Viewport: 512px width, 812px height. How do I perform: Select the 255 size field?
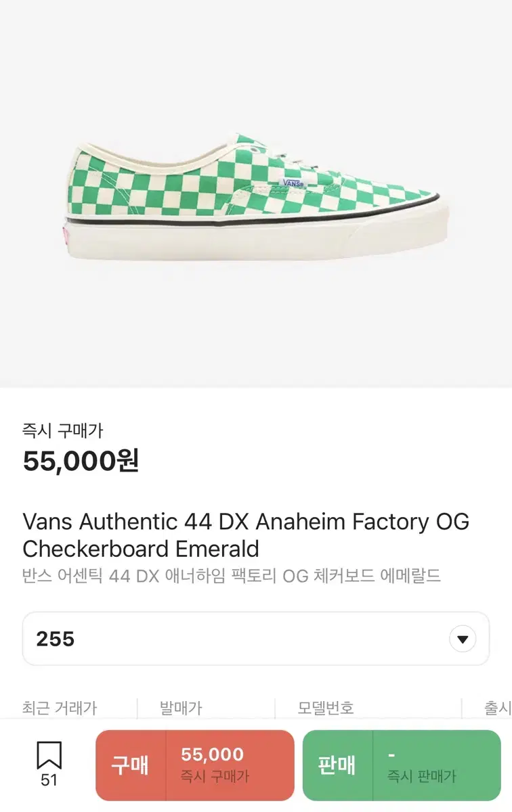[256, 639]
